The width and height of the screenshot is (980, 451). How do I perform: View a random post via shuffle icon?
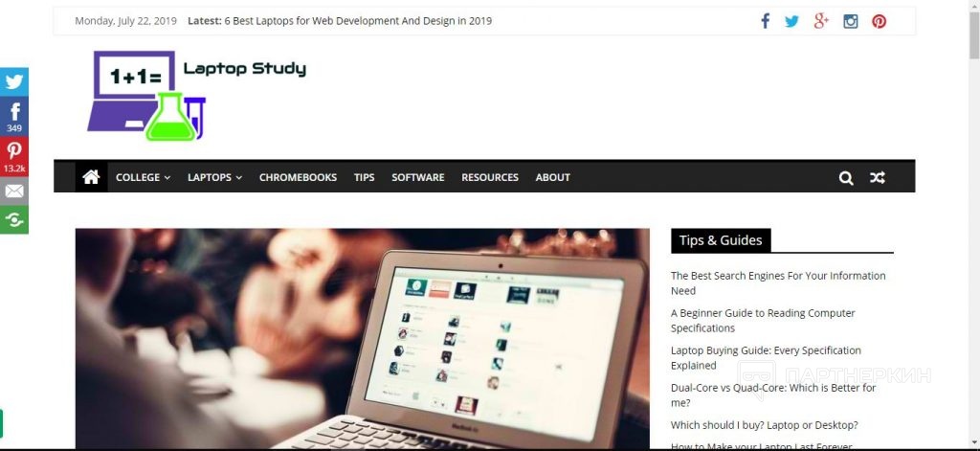click(x=878, y=178)
